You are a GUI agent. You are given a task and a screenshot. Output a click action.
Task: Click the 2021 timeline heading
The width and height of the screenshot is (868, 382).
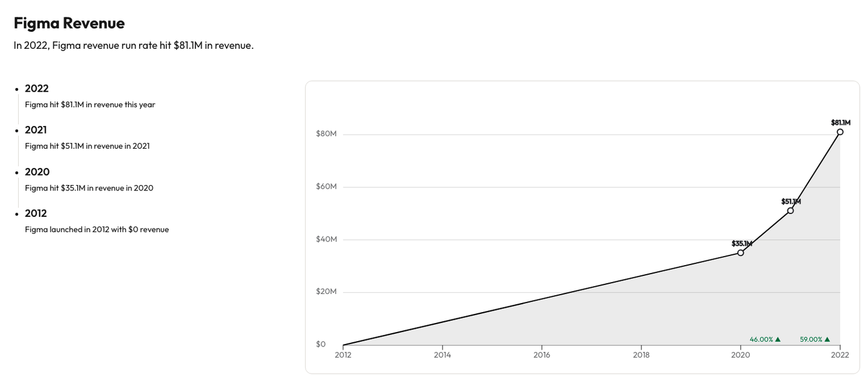point(36,130)
